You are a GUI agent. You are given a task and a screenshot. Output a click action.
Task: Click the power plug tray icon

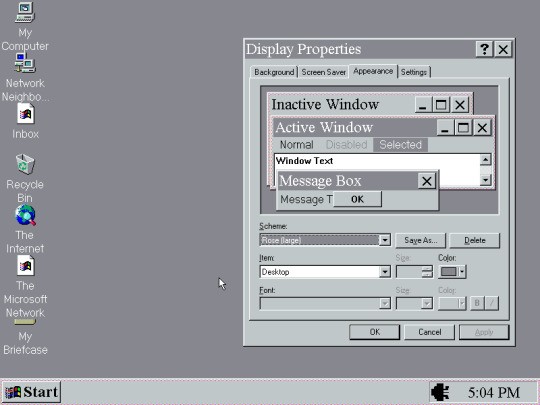tap(440, 392)
